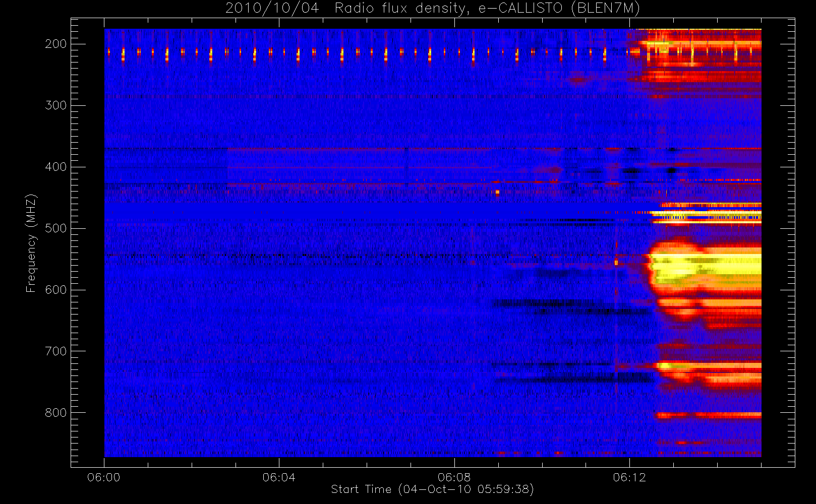Click the 400 frequency tick label
This screenshot has height=504, width=816.
click(56, 167)
